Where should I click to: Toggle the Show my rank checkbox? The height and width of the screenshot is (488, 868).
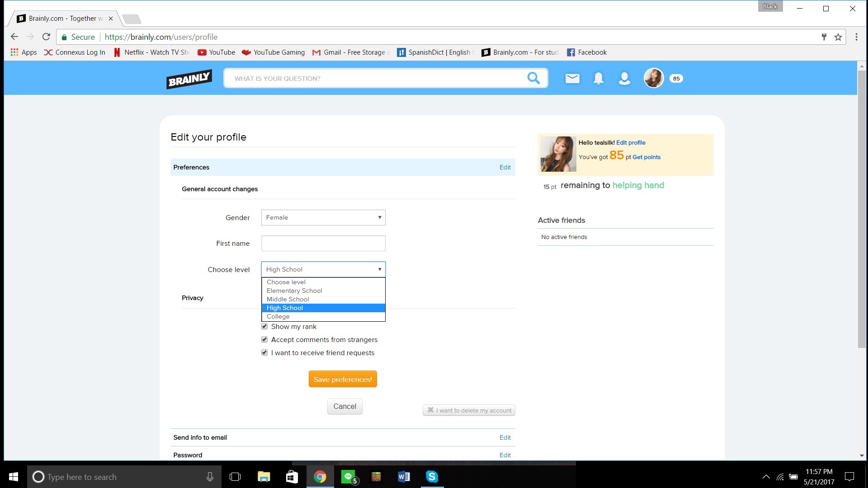click(264, 326)
